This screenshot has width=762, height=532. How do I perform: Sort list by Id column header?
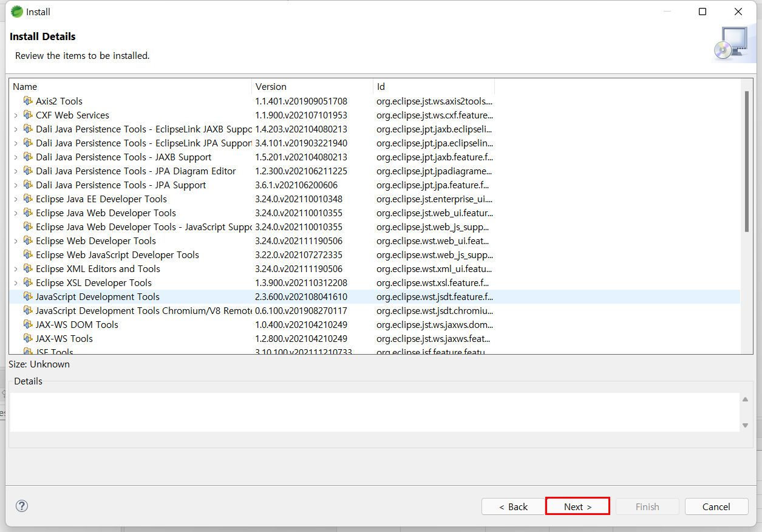click(434, 86)
